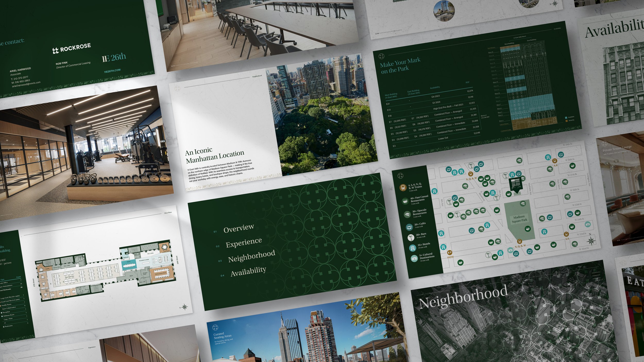Click the "Lease Out" entry in the availability table
This screenshot has width=644, height=362.
tap(443, 138)
